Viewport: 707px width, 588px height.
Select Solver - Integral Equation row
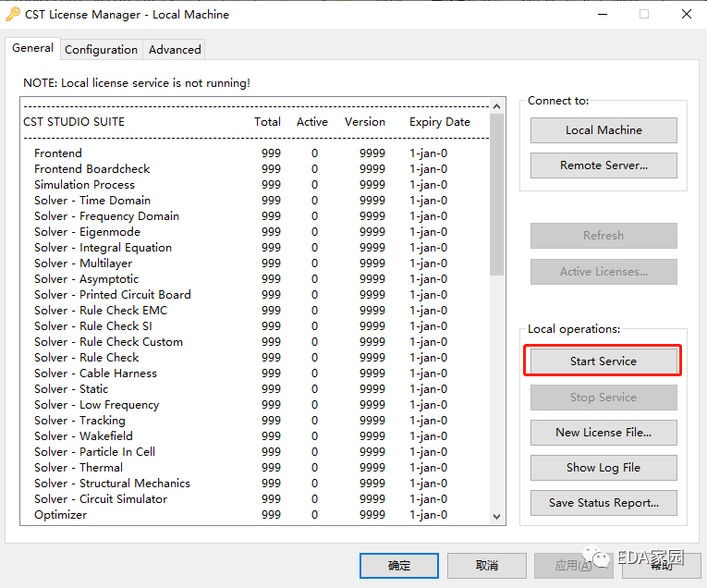tap(240, 248)
